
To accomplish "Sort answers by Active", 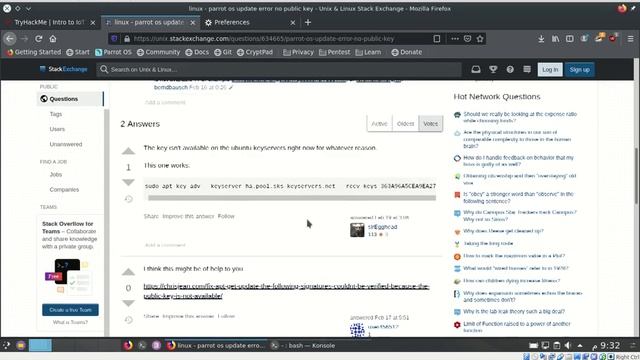I will click(379, 124).
